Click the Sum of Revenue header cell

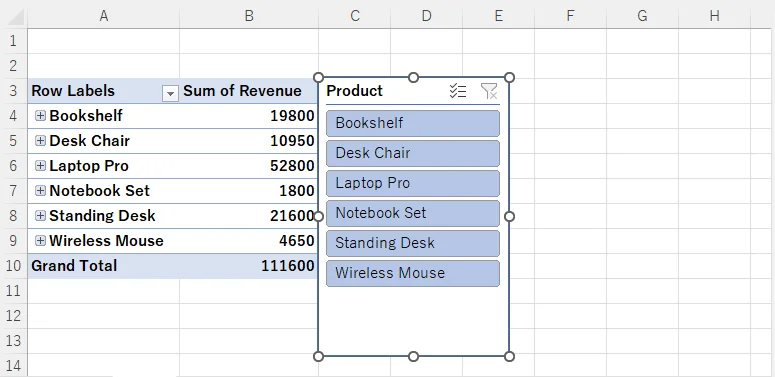(249, 91)
